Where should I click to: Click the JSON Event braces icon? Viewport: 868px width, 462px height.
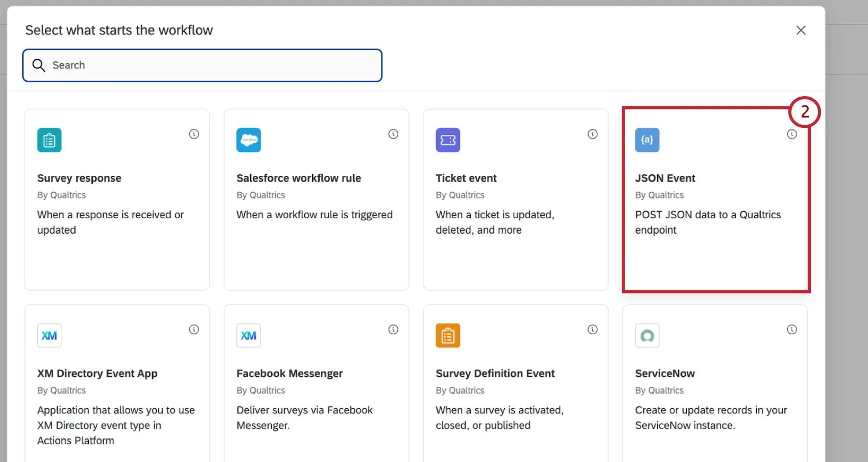click(x=647, y=140)
